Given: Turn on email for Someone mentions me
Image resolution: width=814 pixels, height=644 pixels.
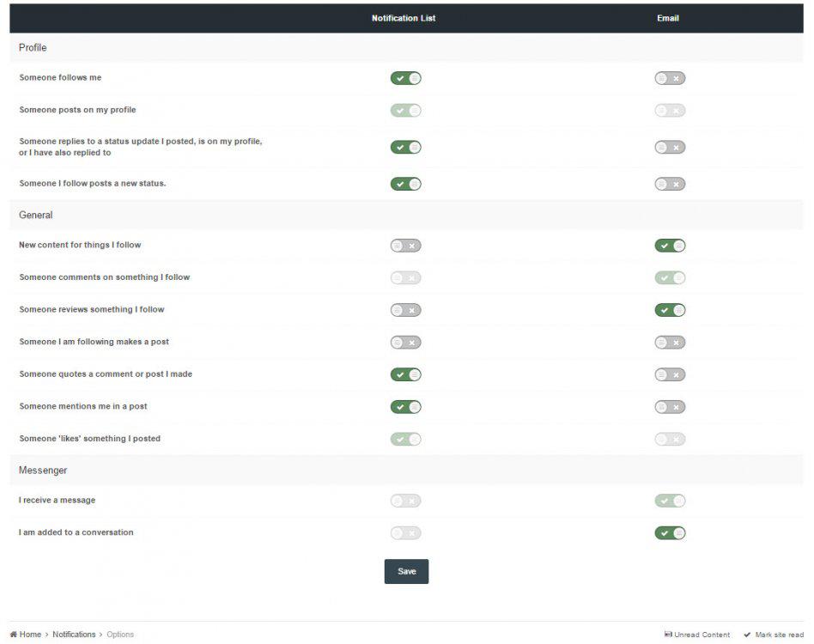Looking at the screenshot, I should tap(670, 407).
